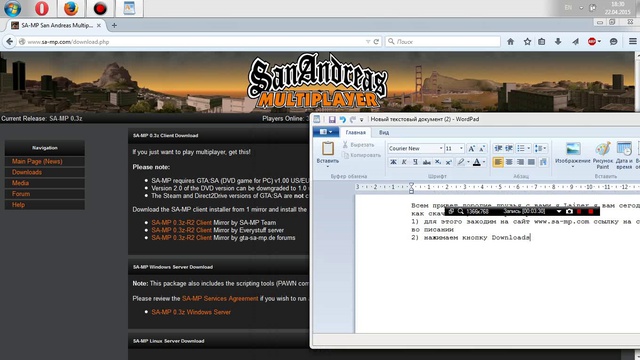
Task: Open Media navigation item
Action: pyautogui.click(x=20, y=183)
